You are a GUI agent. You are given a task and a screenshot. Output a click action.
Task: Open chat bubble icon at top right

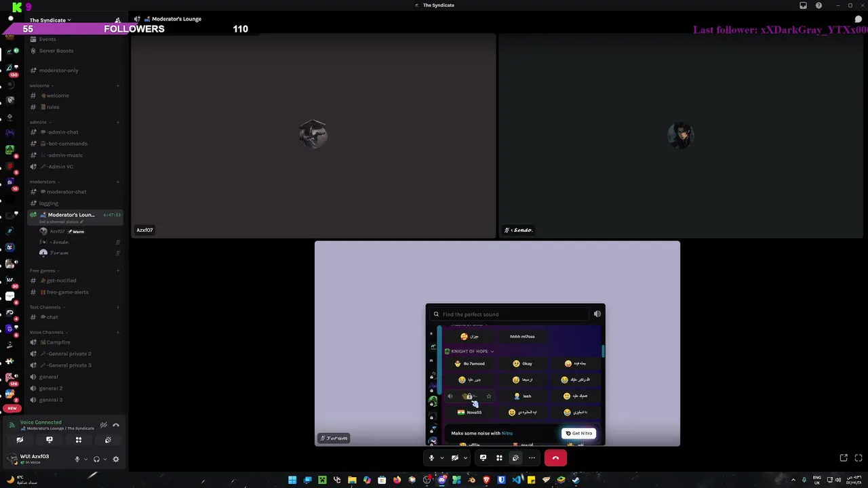point(858,19)
